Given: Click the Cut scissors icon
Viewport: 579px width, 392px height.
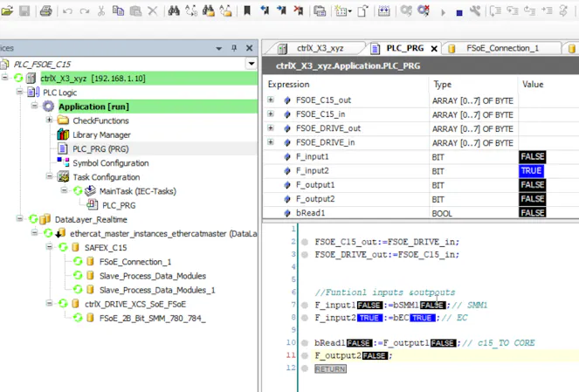Looking at the screenshot, I should [x=102, y=11].
